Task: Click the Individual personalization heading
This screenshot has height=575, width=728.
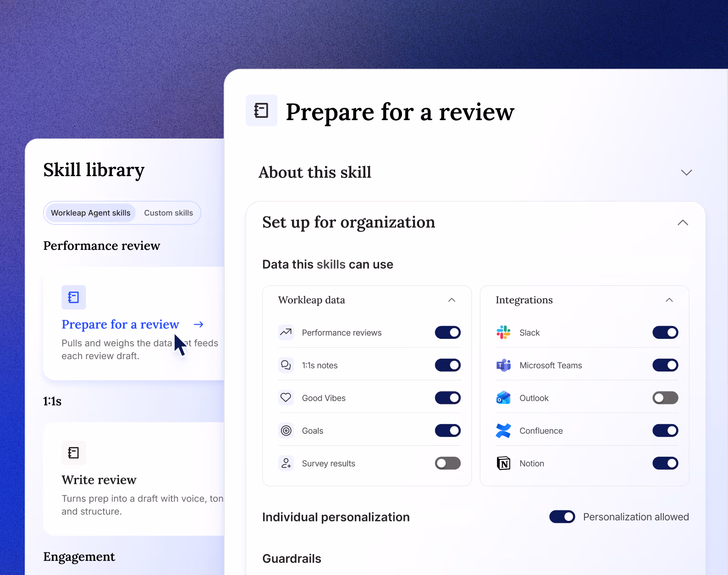Action: click(x=336, y=517)
